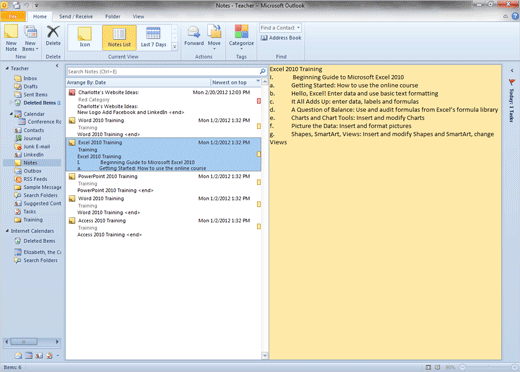Image resolution: width=520 pixels, height=372 pixels.
Task: Select the Access 2010 Training note
Action: click(x=163, y=227)
